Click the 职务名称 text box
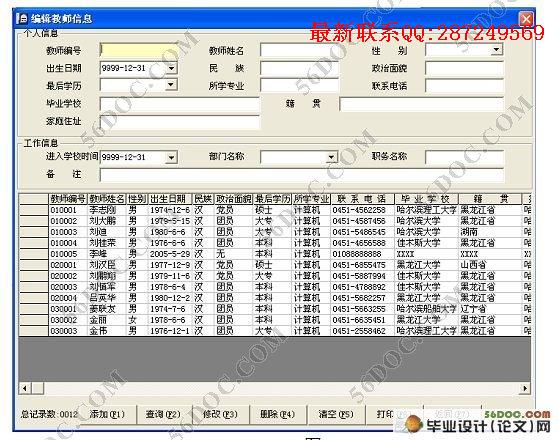The height and width of the screenshot is (440, 559). point(464,157)
